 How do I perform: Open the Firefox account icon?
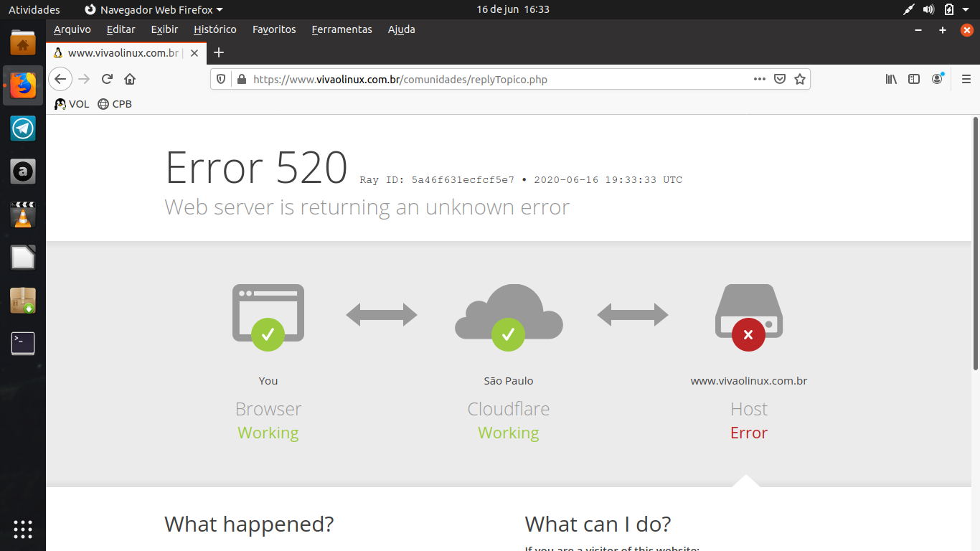[x=937, y=79]
